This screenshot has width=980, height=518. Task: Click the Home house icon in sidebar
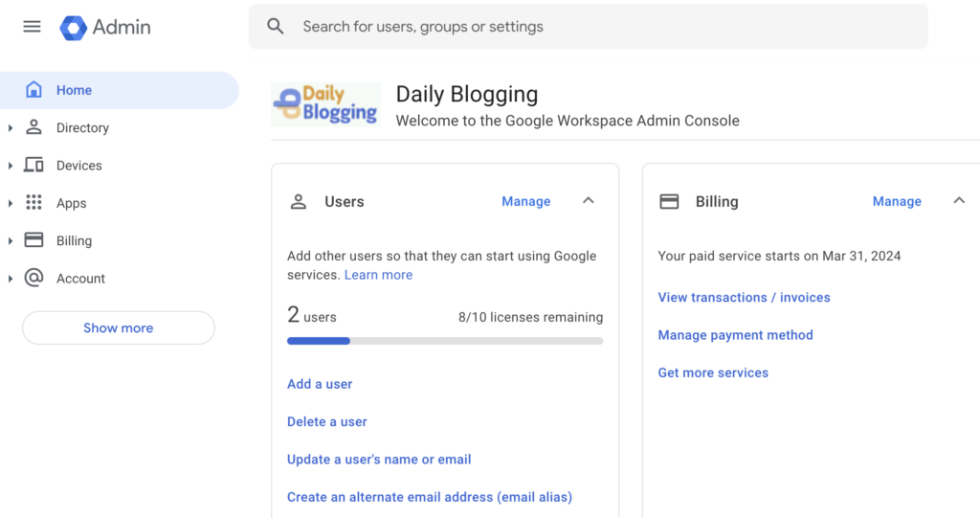[33, 90]
